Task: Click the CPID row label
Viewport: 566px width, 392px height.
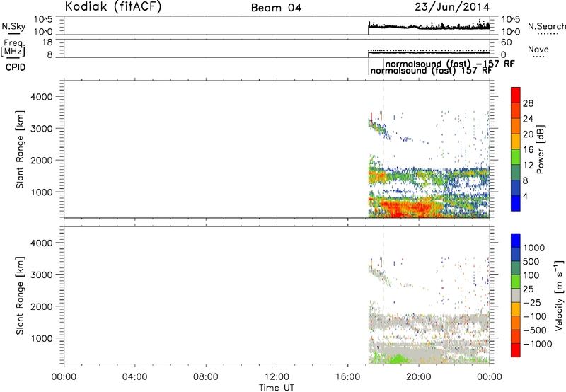Action: pos(16,67)
